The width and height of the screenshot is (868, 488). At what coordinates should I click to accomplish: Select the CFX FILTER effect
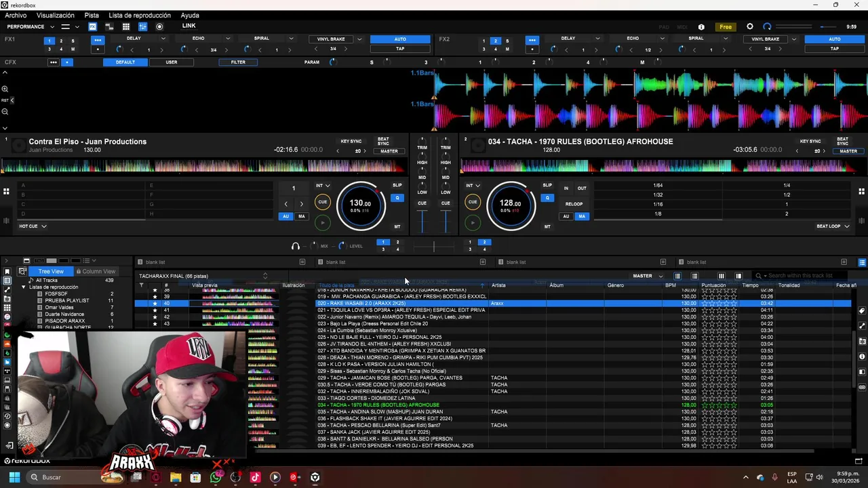(x=238, y=62)
